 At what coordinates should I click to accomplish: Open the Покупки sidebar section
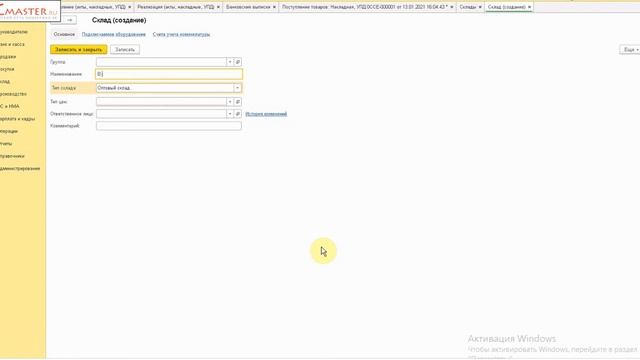tap(7, 69)
